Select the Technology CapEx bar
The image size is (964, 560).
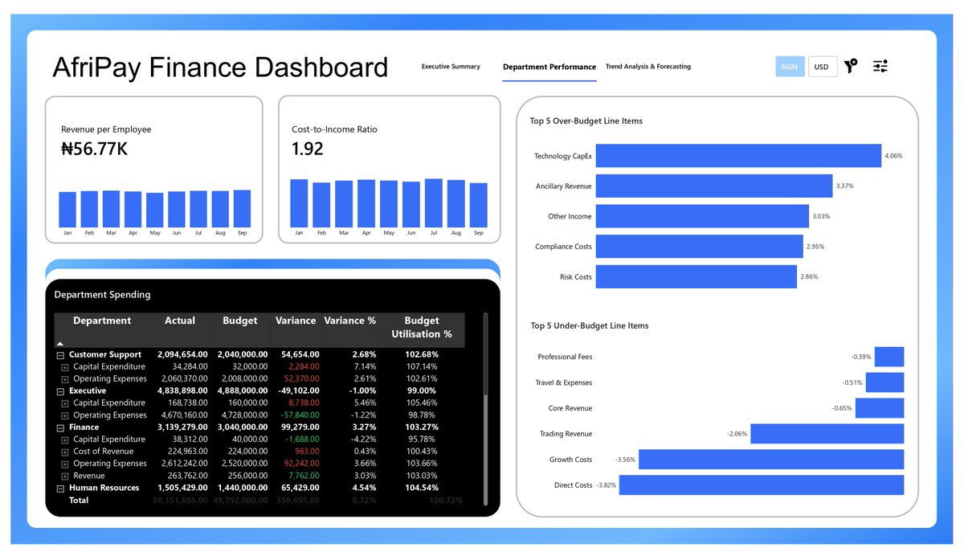(x=738, y=156)
